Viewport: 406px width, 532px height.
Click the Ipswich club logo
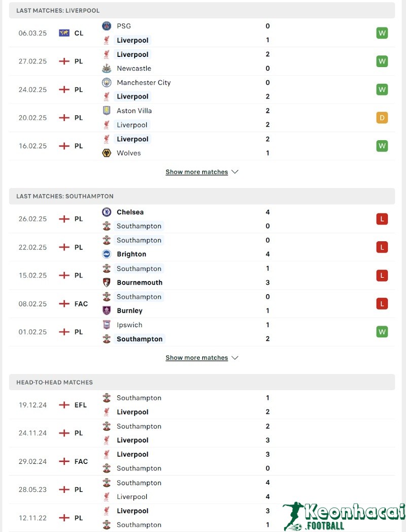click(107, 325)
